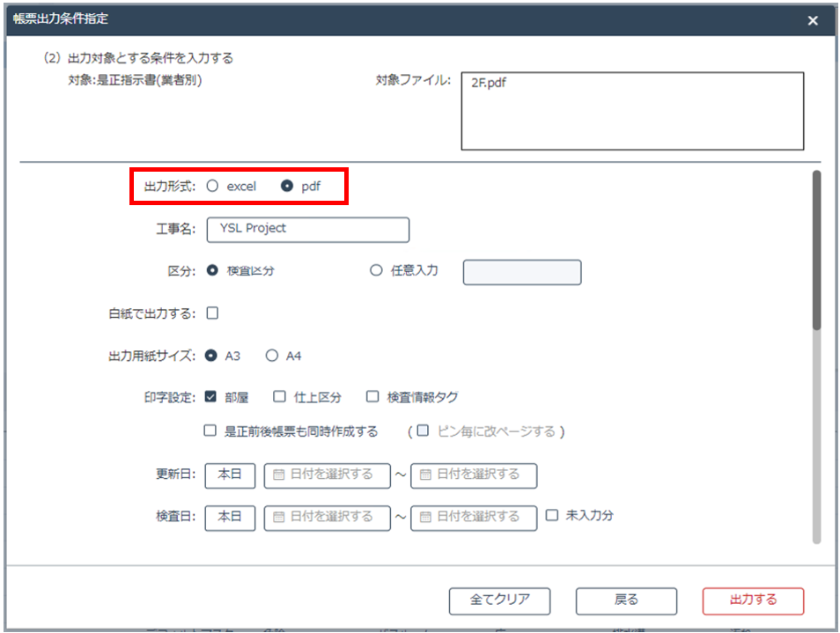Open the 検査日 end date calendar picker
840x633 pixels.
pyautogui.click(x=474, y=517)
